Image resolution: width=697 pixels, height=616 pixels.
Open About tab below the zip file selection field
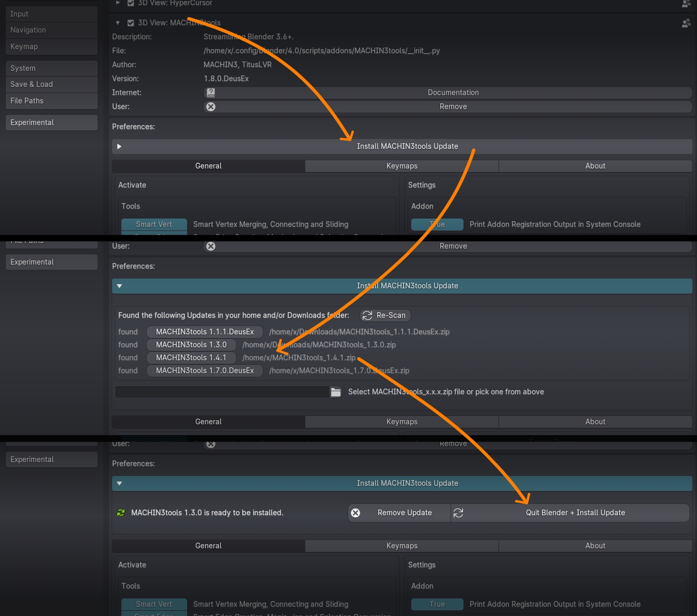tap(595, 422)
